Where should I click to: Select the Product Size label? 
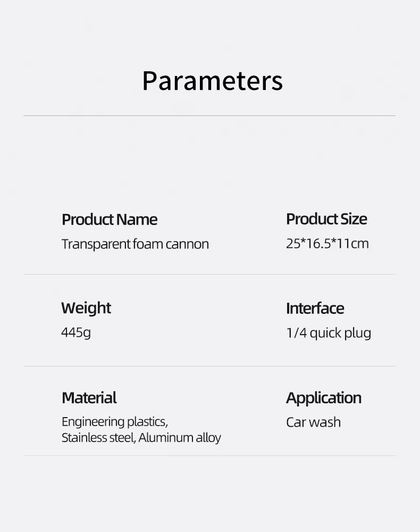pyautogui.click(x=326, y=219)
